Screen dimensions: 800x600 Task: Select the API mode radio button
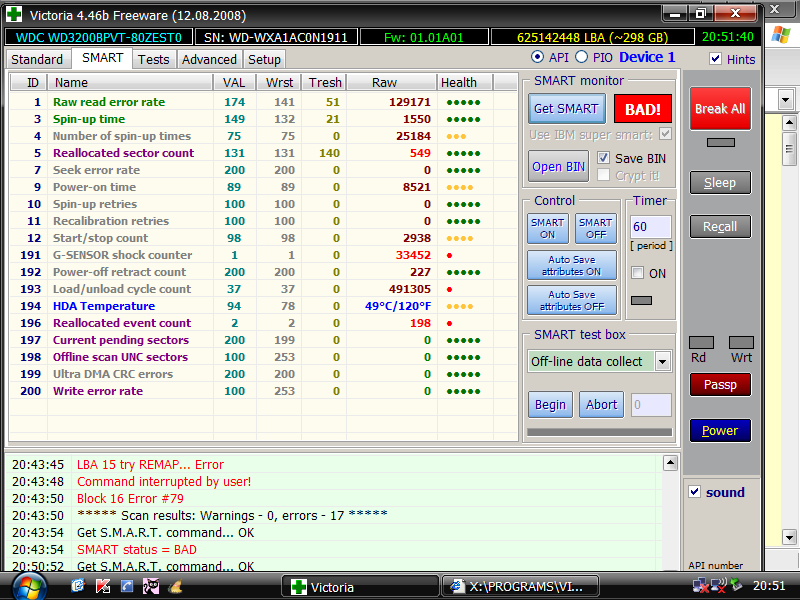(537, 57)
